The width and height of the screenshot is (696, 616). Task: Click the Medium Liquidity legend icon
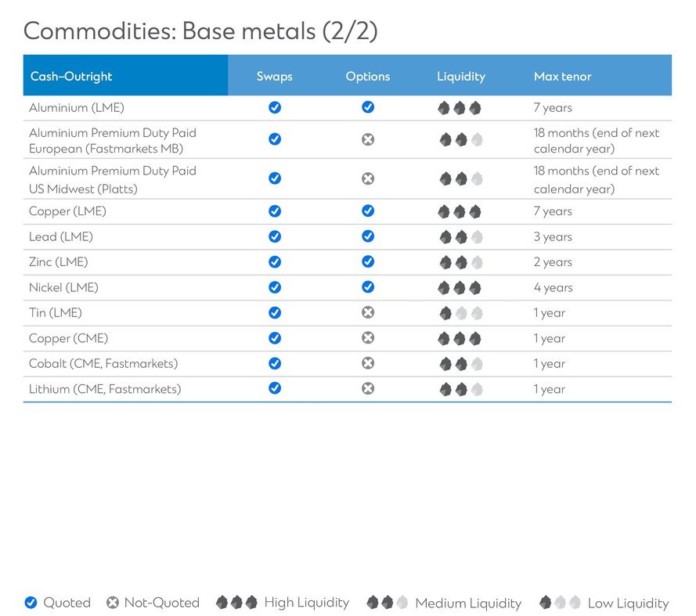pos(388,603)
